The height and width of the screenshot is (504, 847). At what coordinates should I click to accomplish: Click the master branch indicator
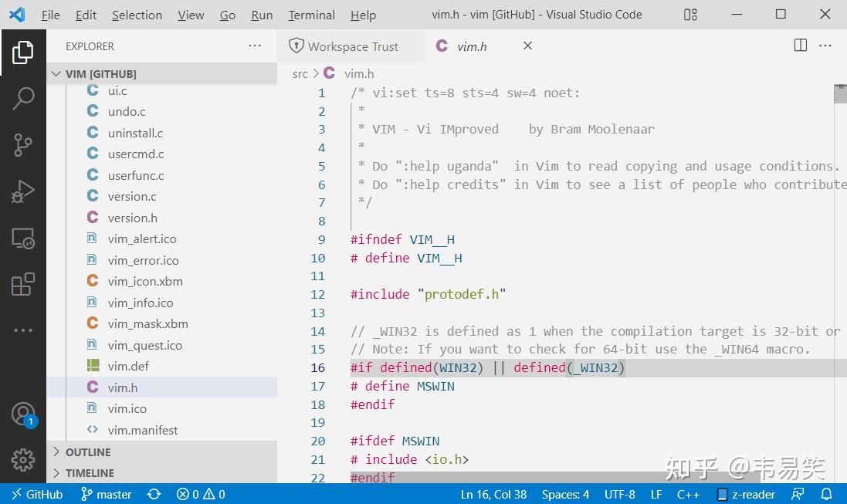[x=106, y=494]
